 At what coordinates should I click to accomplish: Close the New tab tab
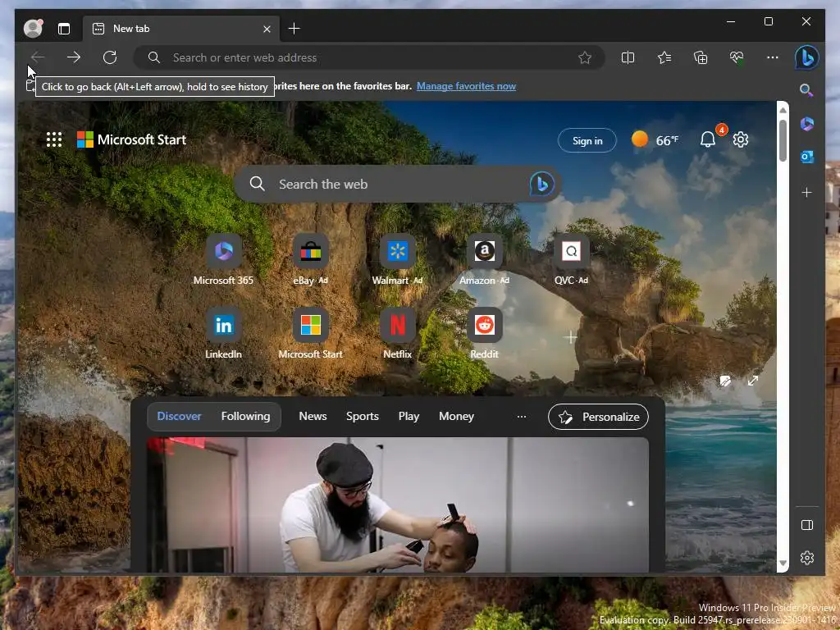(267, 29)
